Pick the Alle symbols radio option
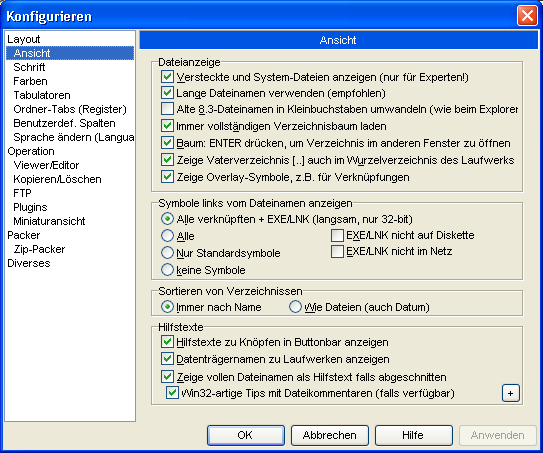The width and height of the screenshot is (543, 453). (x=167, y=236)
